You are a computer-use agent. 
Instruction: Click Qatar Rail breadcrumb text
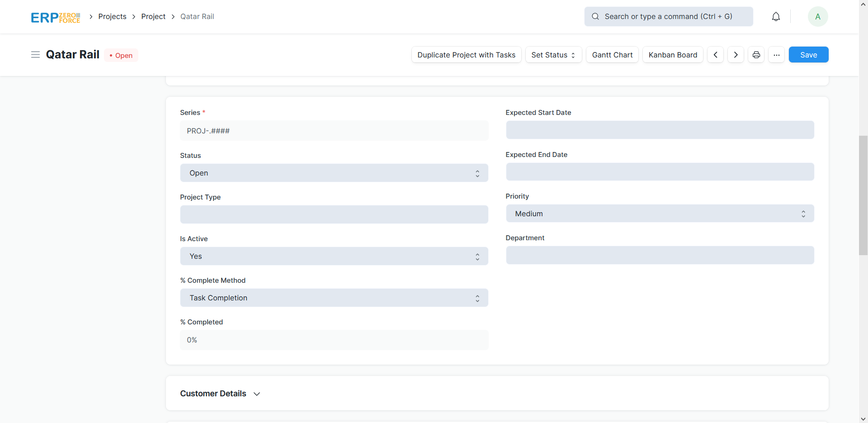[x=197, y=16]
